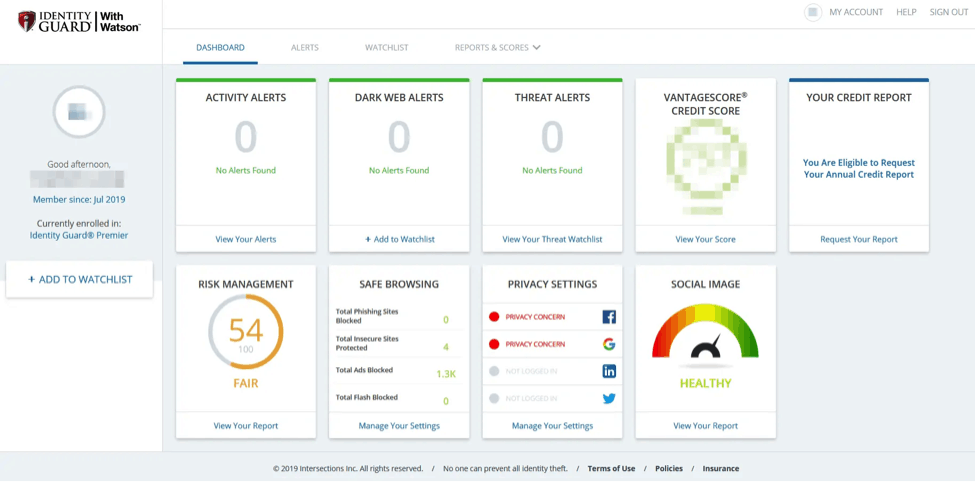Image resolution: width=975 pixels, height=482 pixels.
Task: Click the grey status dot beside LinkedIn
Action: pyautogui.click(x=494, y=371)
